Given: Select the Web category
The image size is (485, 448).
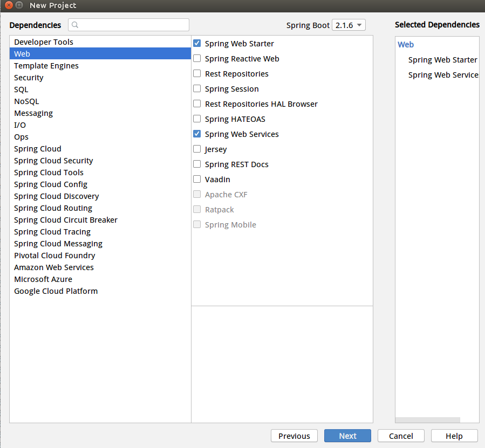Looking at the screenshot, I should (x=100, y=53).
